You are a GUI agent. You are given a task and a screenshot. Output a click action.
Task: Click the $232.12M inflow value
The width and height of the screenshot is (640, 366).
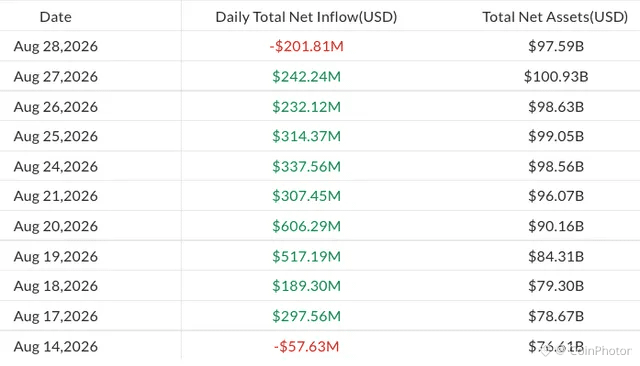pyautogui.click(x=306, y=106)
